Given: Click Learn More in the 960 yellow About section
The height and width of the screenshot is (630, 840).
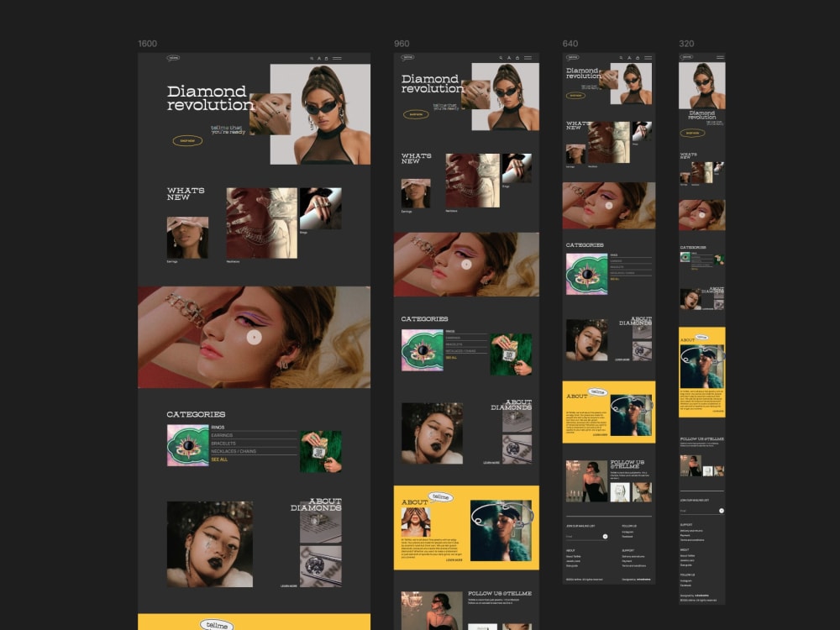Looking at the screenshot, I should [x=454, y=559].
